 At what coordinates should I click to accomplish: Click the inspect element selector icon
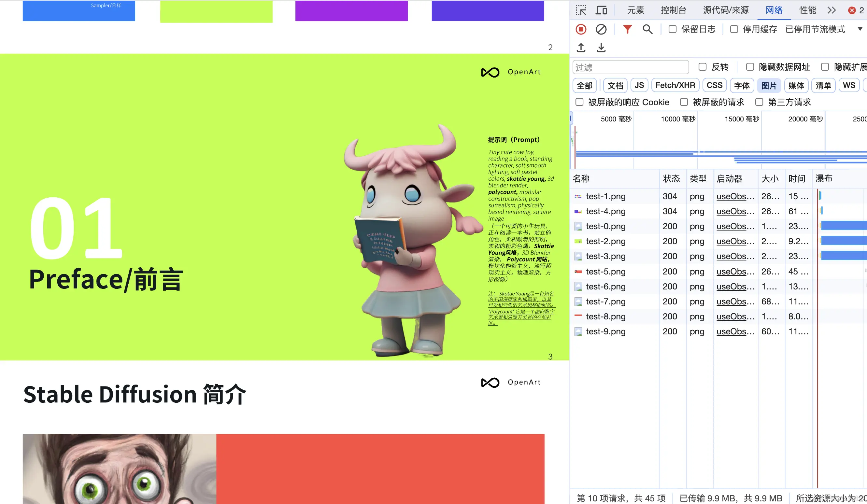[581, 10]
